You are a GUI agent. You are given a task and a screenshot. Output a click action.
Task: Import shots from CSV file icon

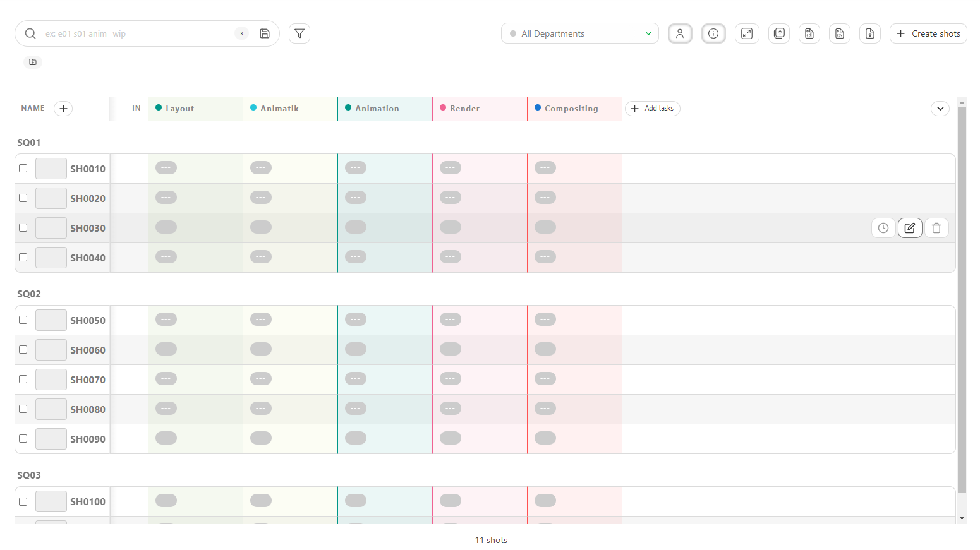coord(840,33)
